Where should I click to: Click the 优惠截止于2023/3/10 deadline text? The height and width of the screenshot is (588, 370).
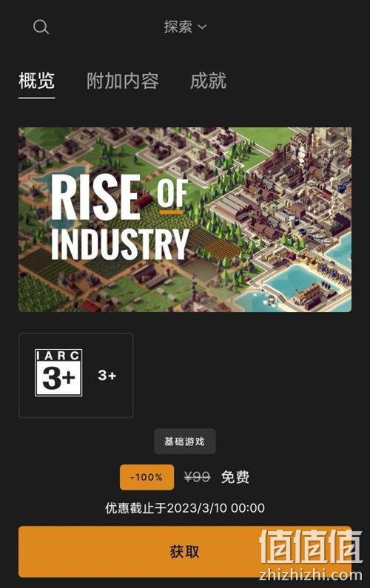coord(185,507)
